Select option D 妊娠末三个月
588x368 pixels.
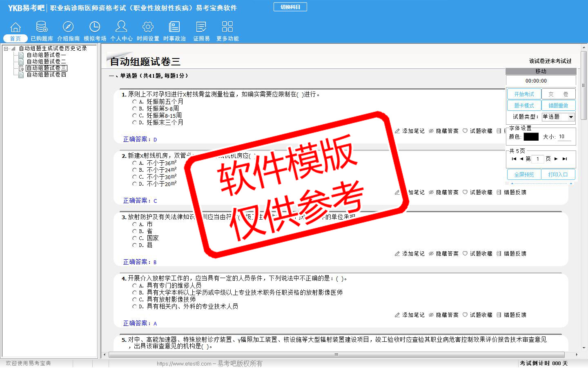tap(134, 122)
